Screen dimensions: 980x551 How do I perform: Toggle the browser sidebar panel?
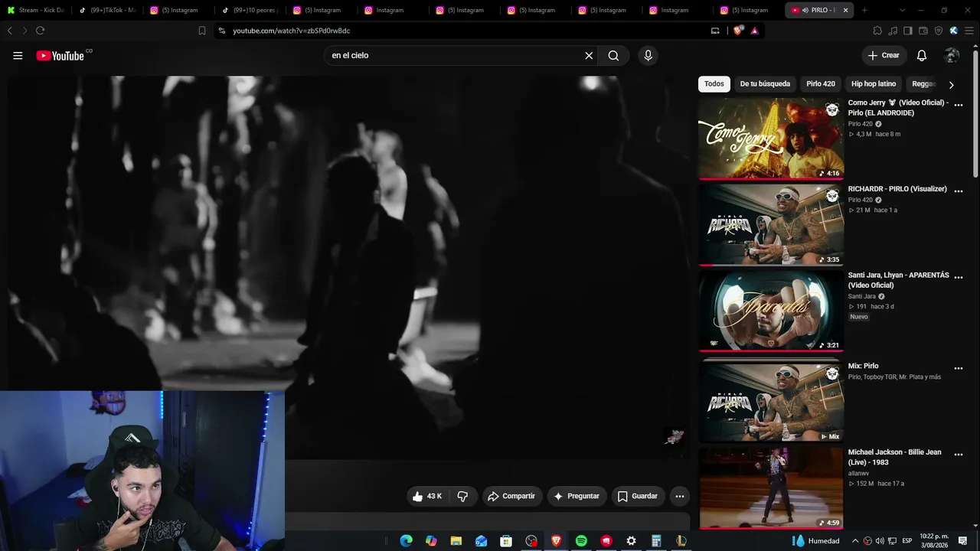(x=908, y=31)
